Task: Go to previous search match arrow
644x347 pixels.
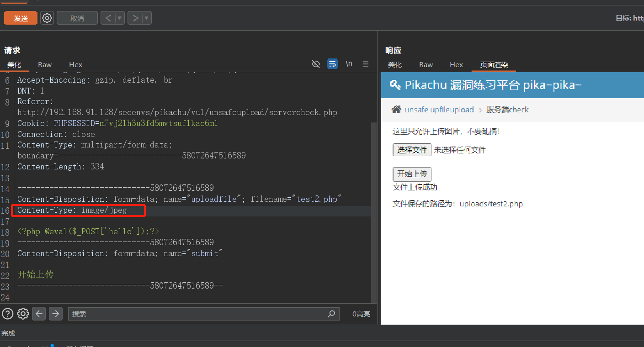Action: (x=39, y=314)
